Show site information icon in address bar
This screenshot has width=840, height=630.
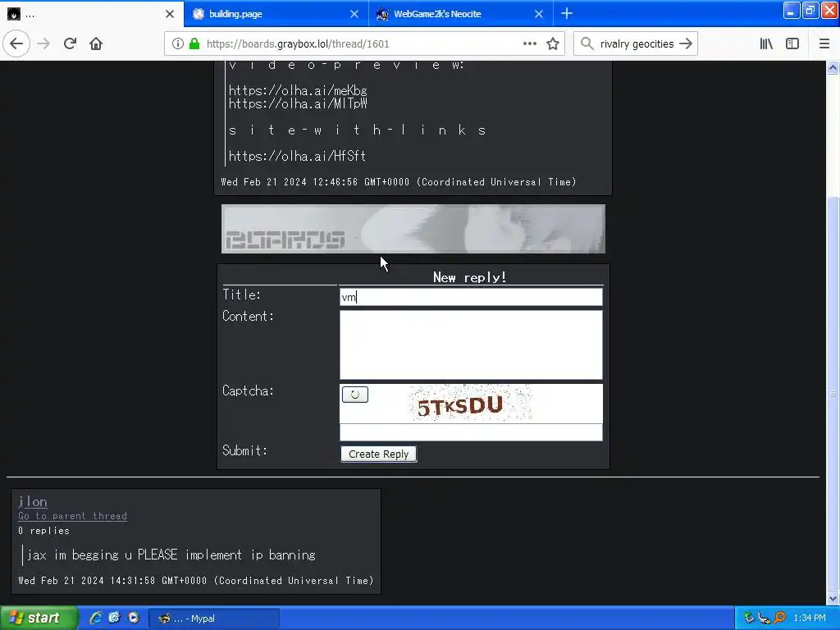click(x=178, y=44)
